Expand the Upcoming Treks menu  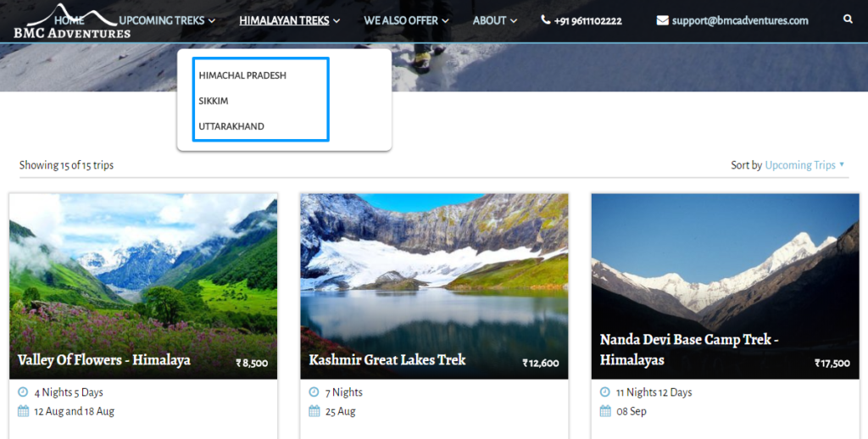[167, 20]
